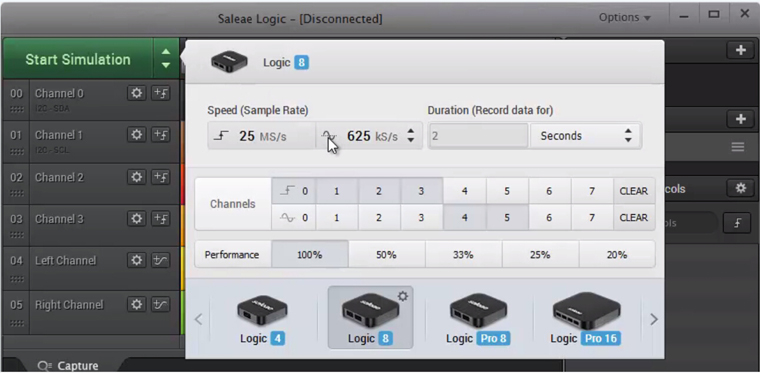The height and width of the screenshot is (373, 760).
Task: Click analog mode icon for Right Channel
Action: [x=160, y=304]
